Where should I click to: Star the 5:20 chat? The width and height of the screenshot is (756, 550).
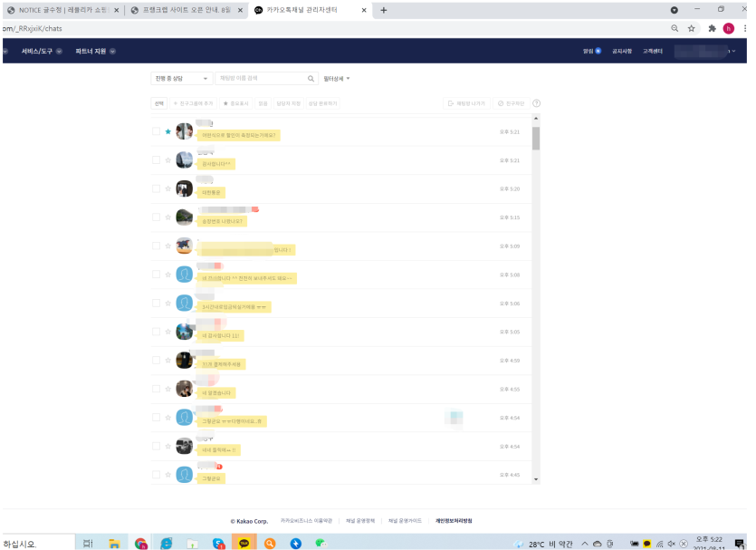[167, 188]
